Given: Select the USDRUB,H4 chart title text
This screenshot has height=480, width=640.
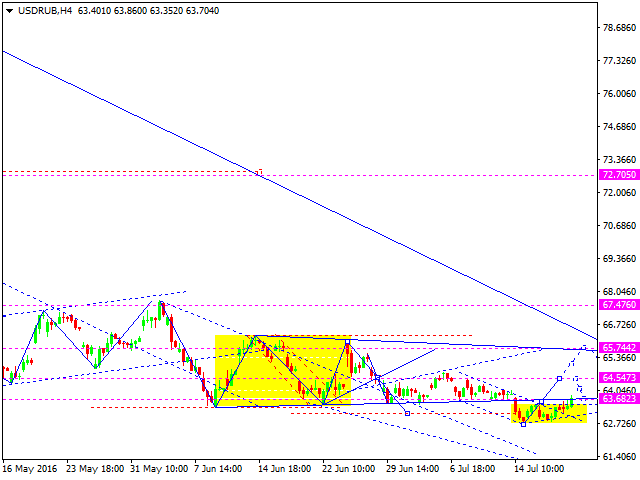Looking at the screenshot, I should (x=45, y=11).
